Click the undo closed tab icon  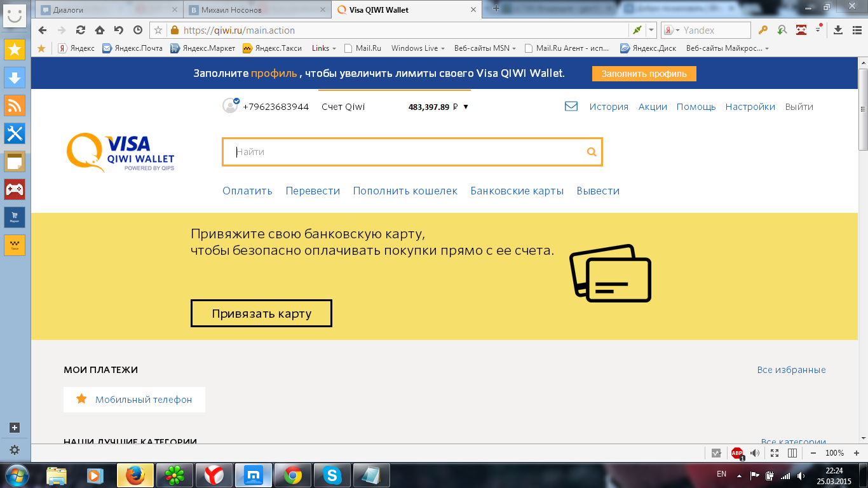(119, 30)
